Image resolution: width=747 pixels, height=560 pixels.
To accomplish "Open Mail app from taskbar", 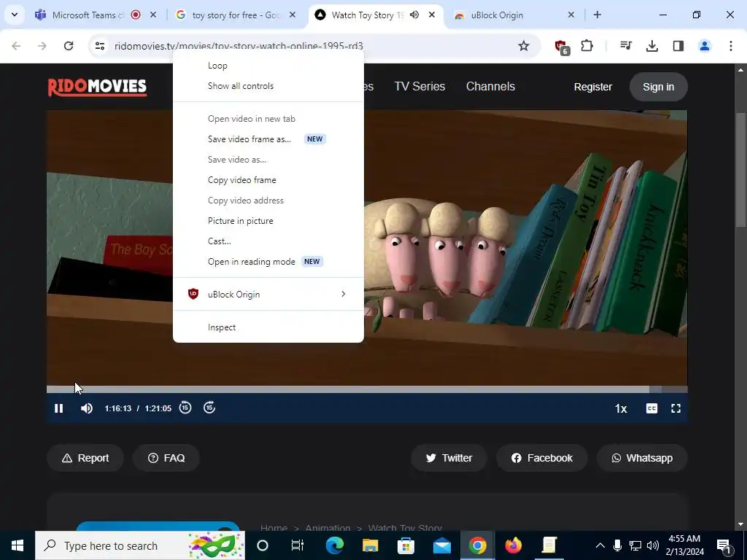I will pos(441,545).
